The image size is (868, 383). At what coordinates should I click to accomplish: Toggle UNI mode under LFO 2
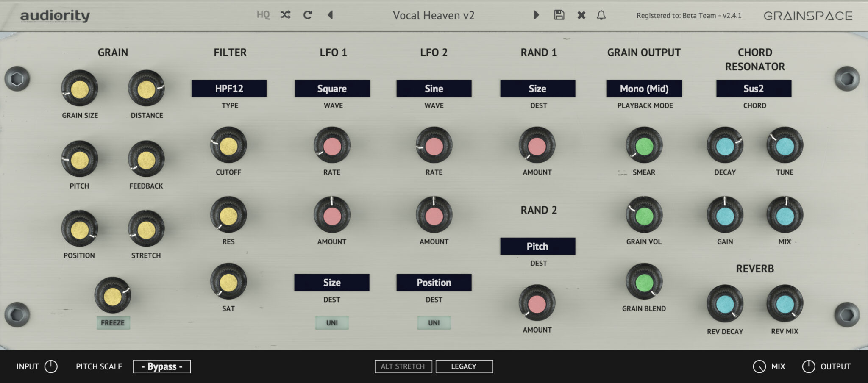tap(434, 322)
